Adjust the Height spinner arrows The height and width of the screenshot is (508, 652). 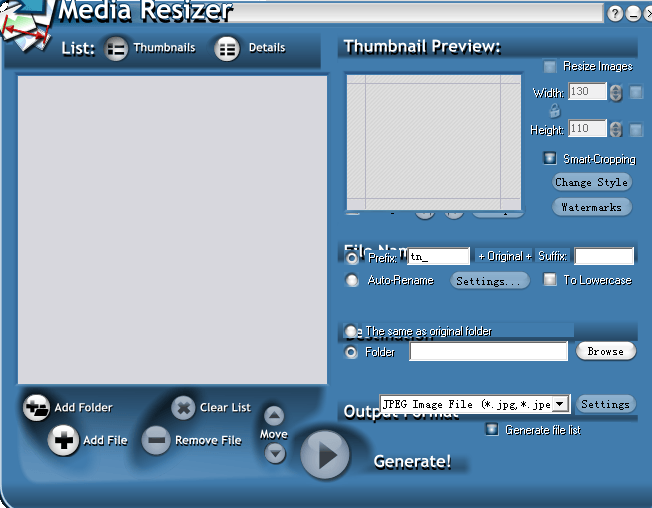point(616,129)
